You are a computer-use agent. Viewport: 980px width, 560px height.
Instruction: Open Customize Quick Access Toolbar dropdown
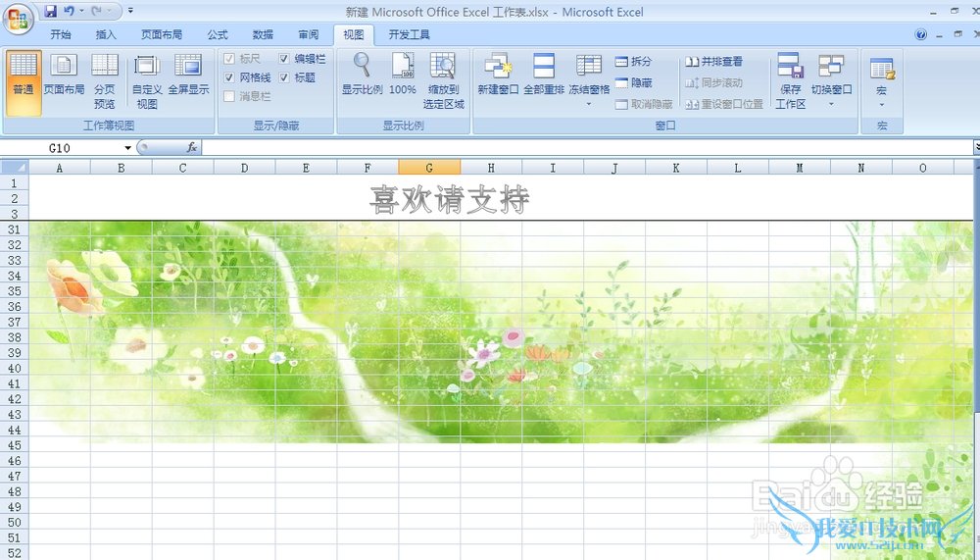pyautogui.click(x=130, y=11)
